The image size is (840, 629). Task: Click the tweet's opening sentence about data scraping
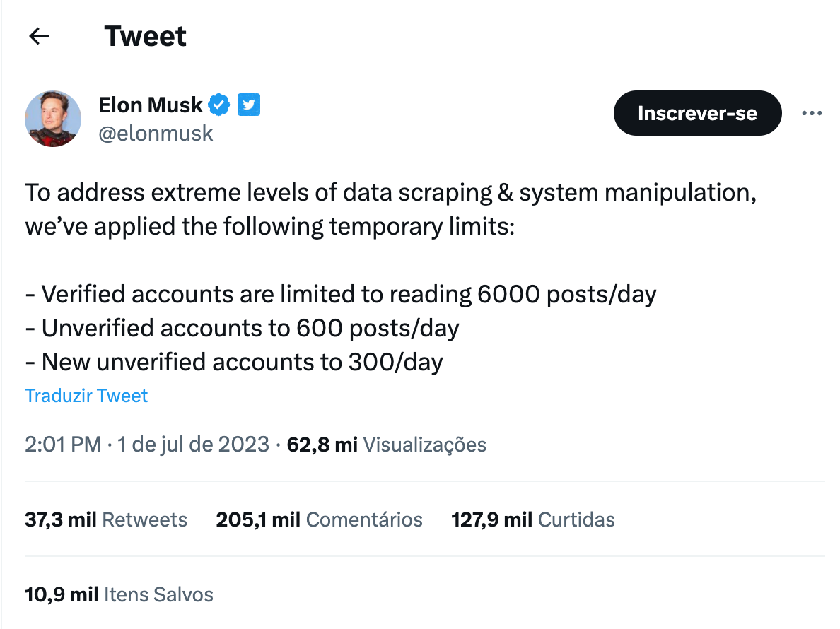coord(390,209)
